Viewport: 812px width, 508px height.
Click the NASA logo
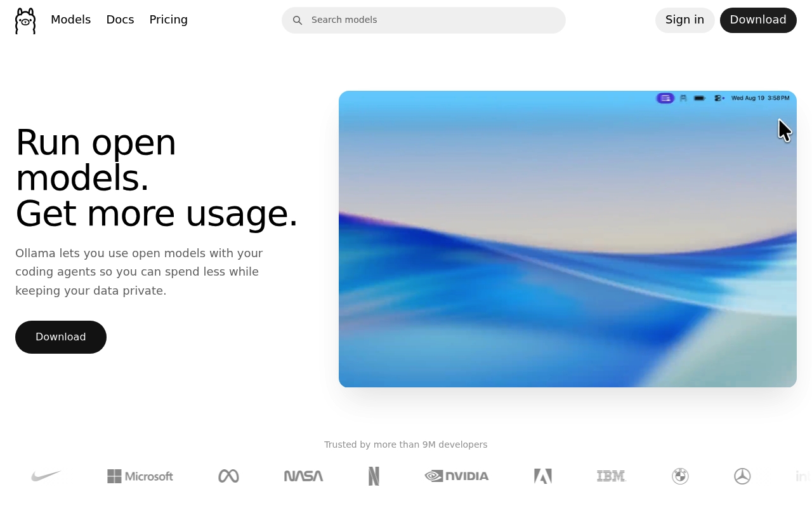pyautogui.click(x=303, y=476)
